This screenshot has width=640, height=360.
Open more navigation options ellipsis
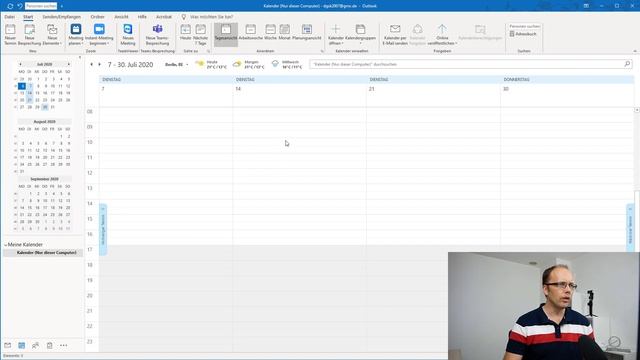point(64,345)
